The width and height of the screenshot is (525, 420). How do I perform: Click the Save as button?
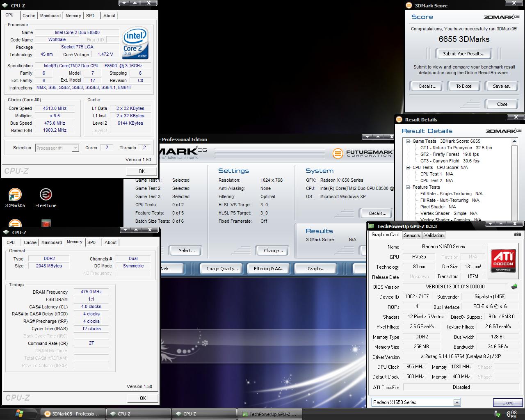(x=502, y=86)
